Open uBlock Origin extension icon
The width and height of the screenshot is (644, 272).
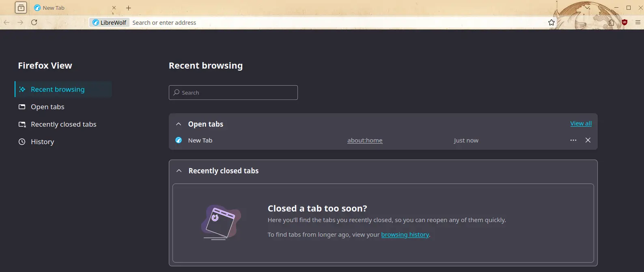tap(625, 22)
